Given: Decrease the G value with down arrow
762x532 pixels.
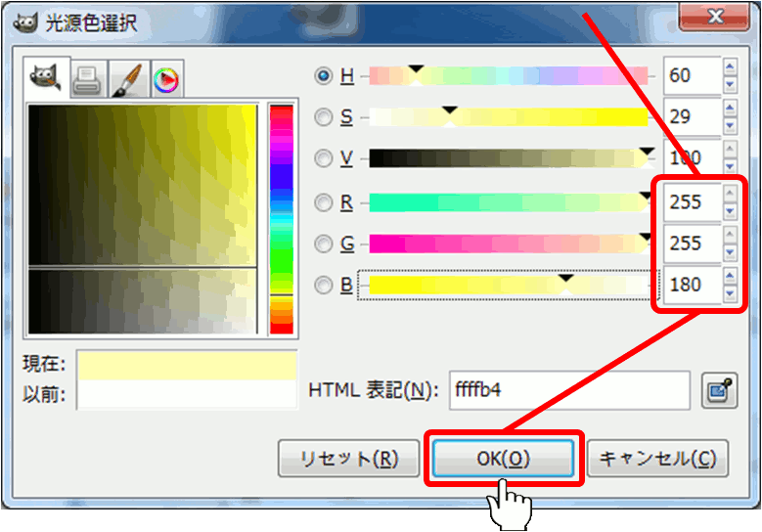Looking at the screenshot, I should pos(730,251).
